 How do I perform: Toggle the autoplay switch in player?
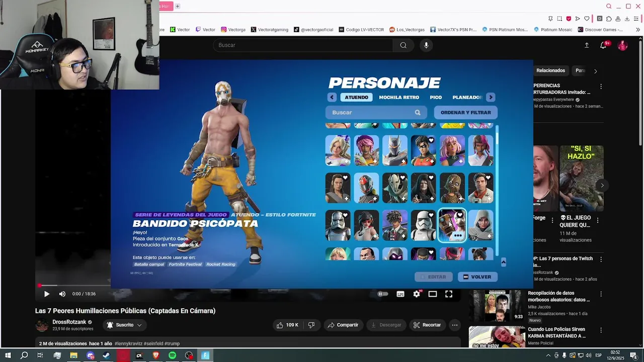click(383, 294)
